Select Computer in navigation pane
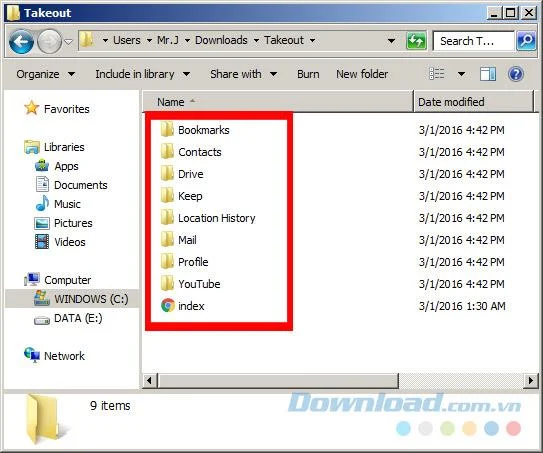Screen dimensions: 543x453 (x=57, y=280)
